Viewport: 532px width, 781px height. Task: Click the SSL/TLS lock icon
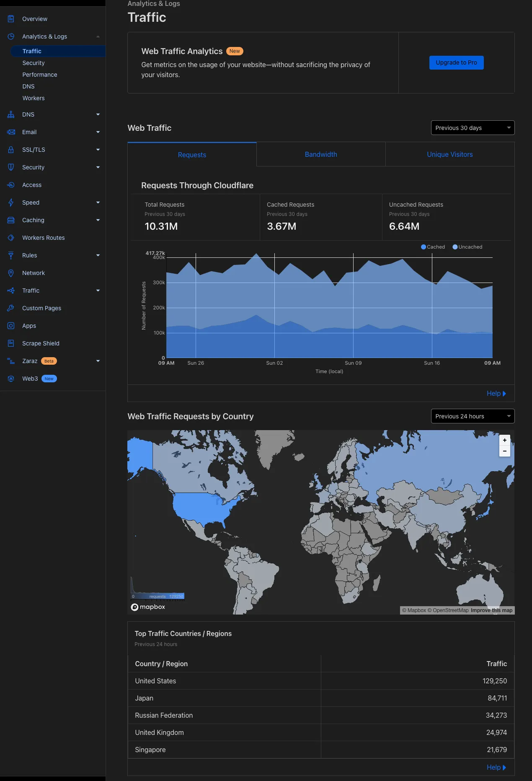click(x=11, y=150)
